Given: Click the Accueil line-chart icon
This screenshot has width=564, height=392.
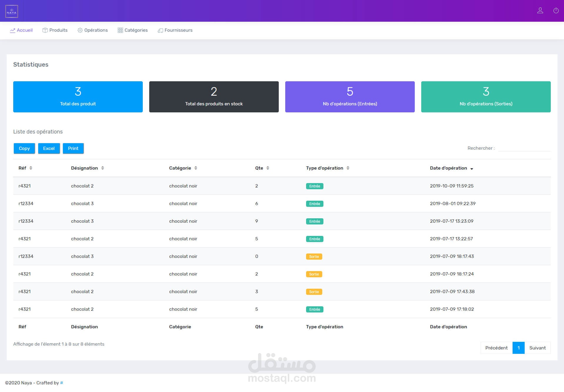Looking at the screenshot, I should (13, 30).
